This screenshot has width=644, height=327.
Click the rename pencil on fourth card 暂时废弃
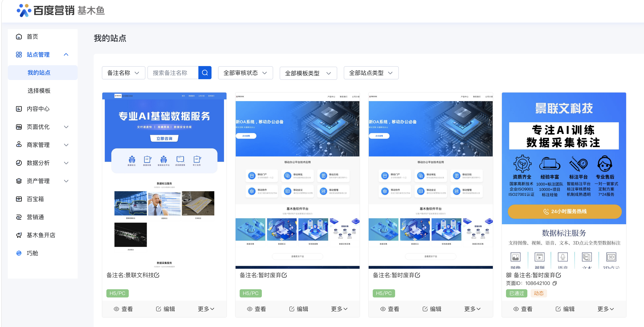[559, 275]
